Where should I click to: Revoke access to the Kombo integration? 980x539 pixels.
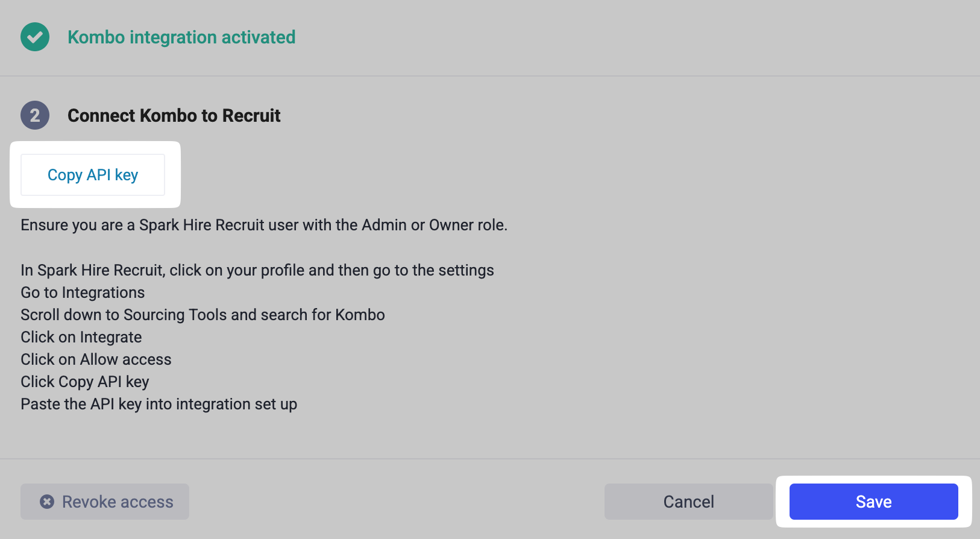105,502
